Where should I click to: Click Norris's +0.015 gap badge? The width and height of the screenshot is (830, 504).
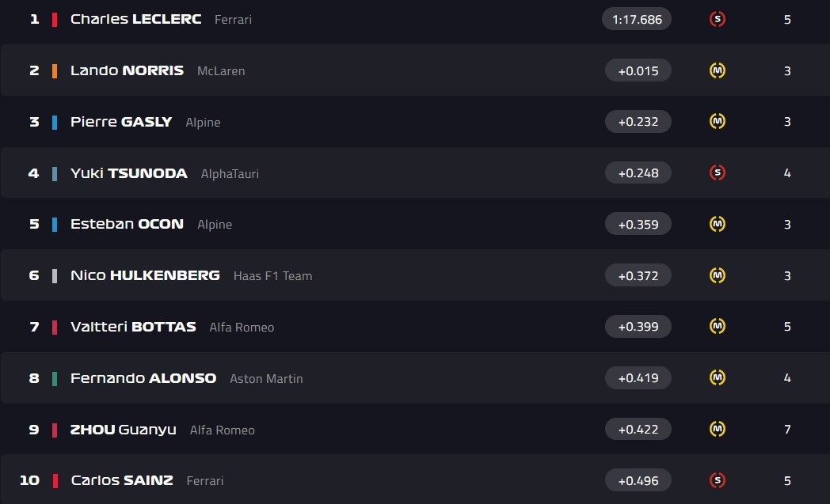pos(638,70)
